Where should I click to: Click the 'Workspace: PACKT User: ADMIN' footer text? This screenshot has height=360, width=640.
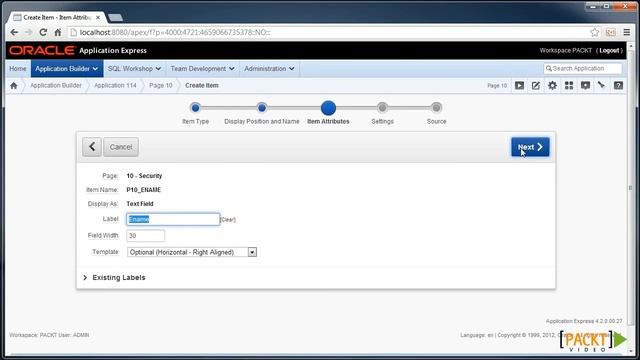(x=49, y=335)
